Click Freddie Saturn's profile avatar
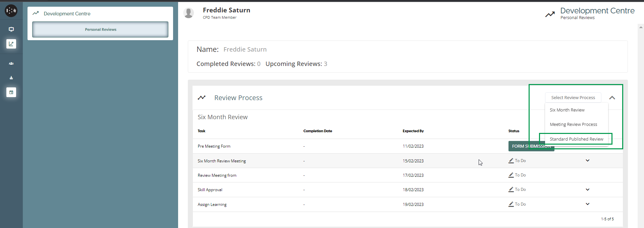The height and width of the screenshot is (228, 644). click(189, 13)
